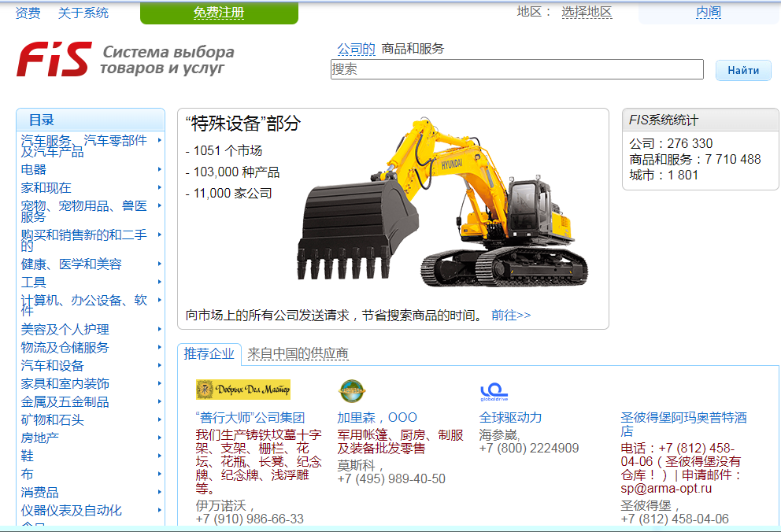Screen dimensions: 781x532
Task: Follow the 前往>> link
Action: pos(511,315)
